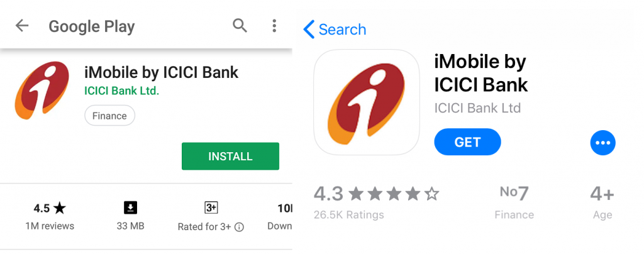Screen dimensions: 644x254
Task: Tap the download size 33 MB icon
Action: pos(130,208)
